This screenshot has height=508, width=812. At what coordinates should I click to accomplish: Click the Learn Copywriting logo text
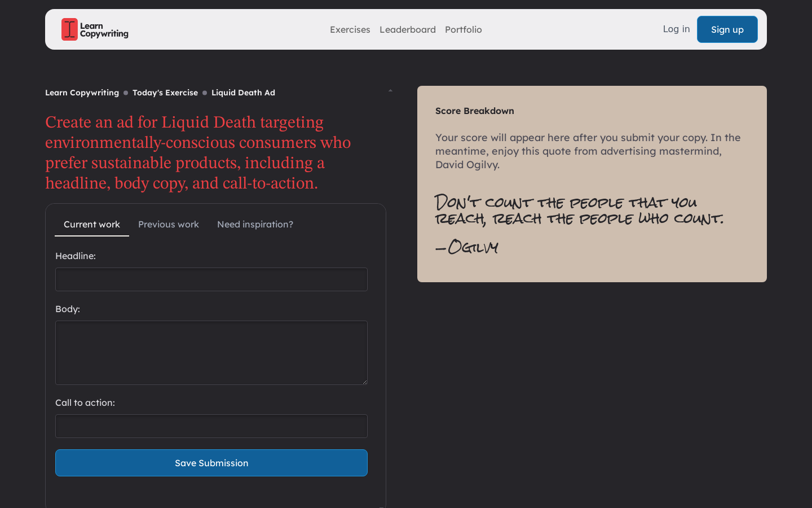click(x=104, y=29)
